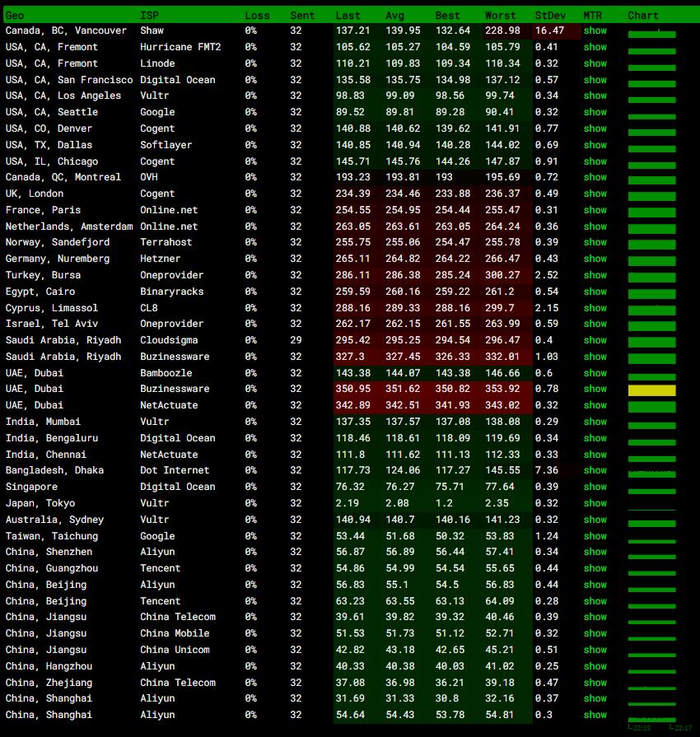Screen dimensions: 700x737
Task: Show MTR for Bengaluru Digital Ocean
Action: 595,438
